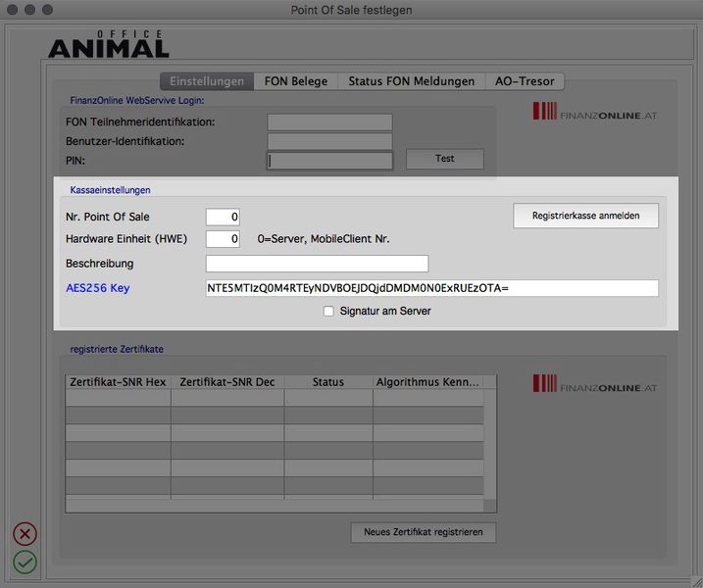Click the Hardware Einheit (HWE) field
703x588 pixels.
click(223, 239)
